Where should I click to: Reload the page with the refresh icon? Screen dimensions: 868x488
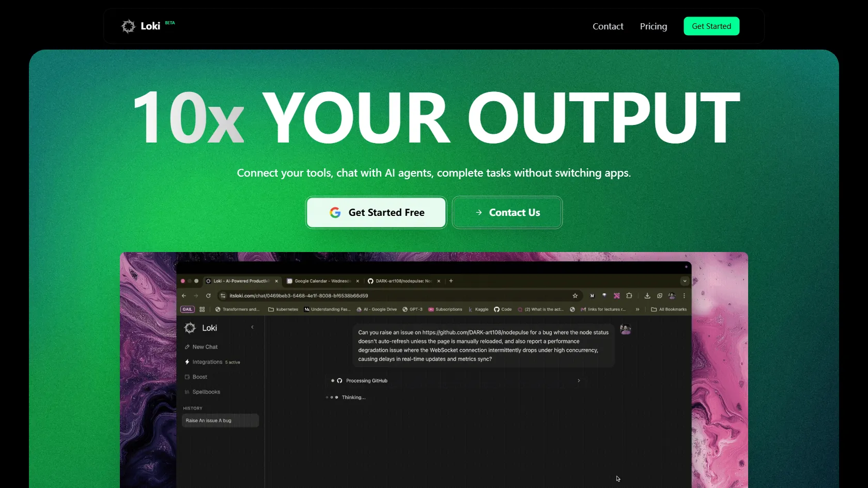(208, 296)
